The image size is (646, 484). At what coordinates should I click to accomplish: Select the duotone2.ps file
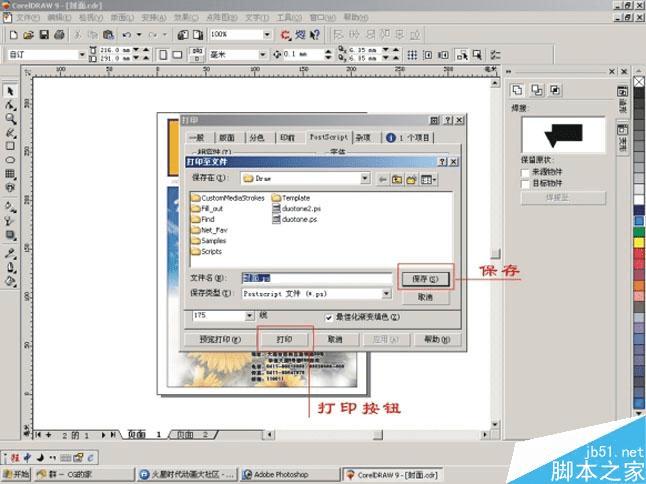[x=297, y=208]
